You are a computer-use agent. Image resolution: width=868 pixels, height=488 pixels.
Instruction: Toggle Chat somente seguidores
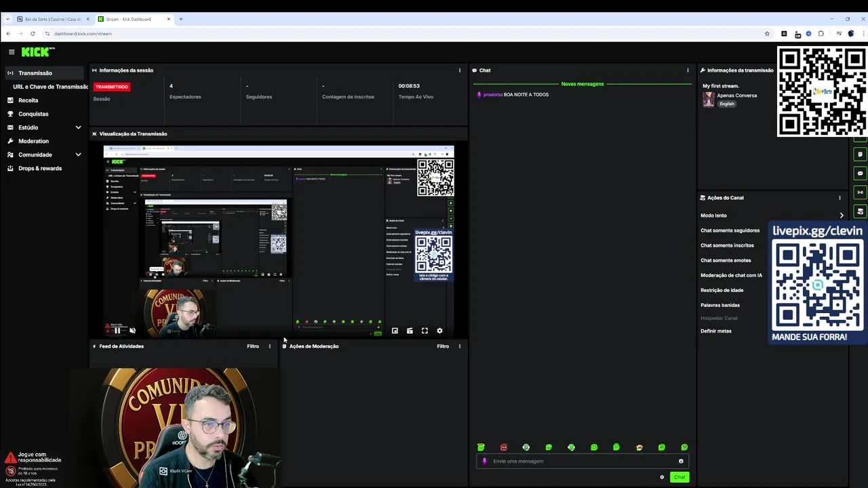[730, 230]
